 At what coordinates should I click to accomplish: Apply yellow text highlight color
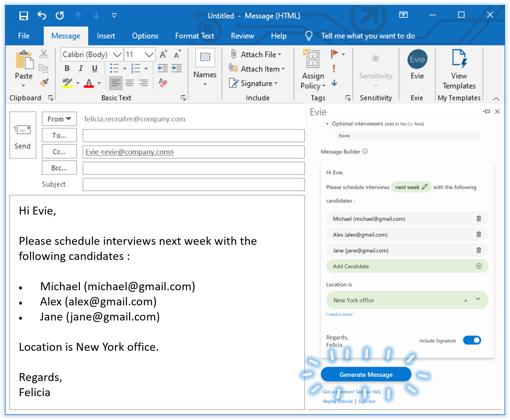point(67,82)
